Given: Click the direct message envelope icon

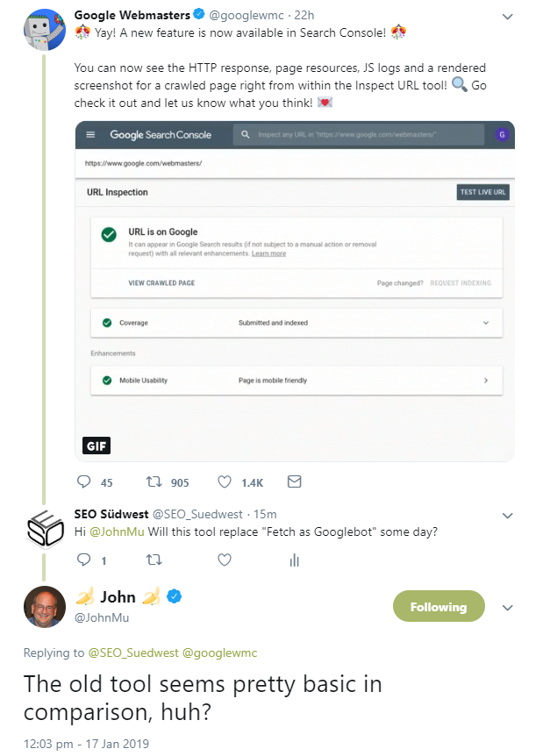Looking at the screenshot, I should click(294, 481).
